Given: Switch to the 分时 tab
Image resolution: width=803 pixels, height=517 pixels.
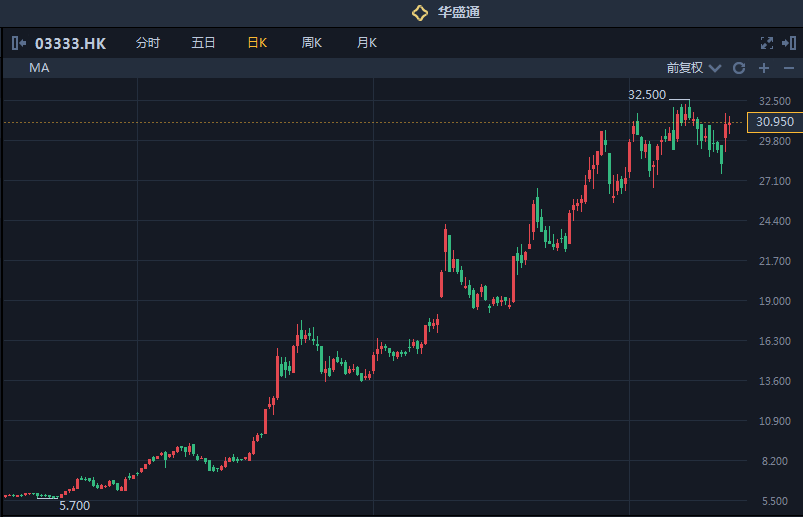Looking at the screenshot, I should click(x=147, y=43).
